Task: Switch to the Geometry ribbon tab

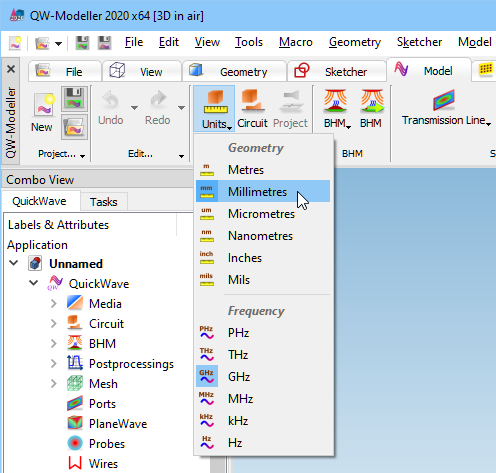Action: (234, 71)
